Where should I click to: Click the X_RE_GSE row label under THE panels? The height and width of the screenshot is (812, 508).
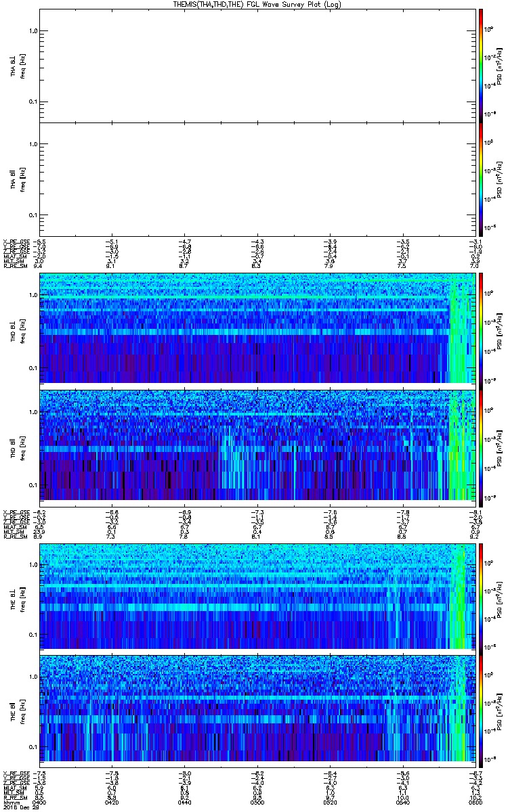point(18,773)
